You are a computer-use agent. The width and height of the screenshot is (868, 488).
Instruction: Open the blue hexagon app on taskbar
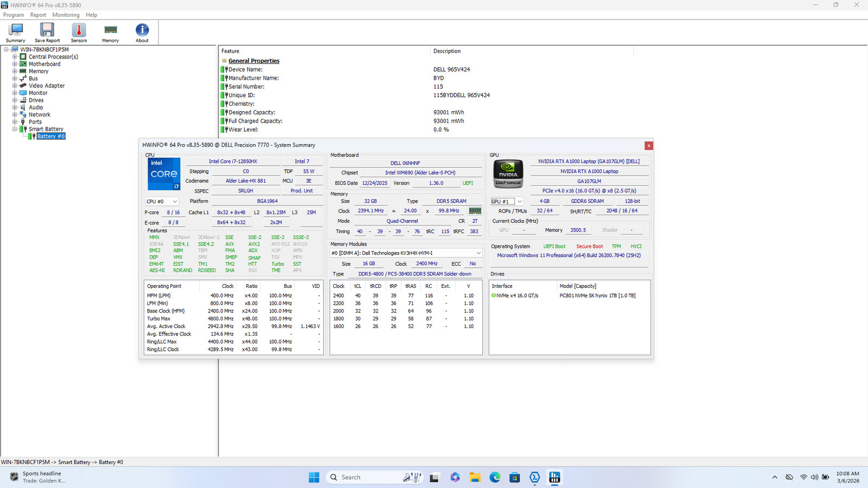coord(535,477)
